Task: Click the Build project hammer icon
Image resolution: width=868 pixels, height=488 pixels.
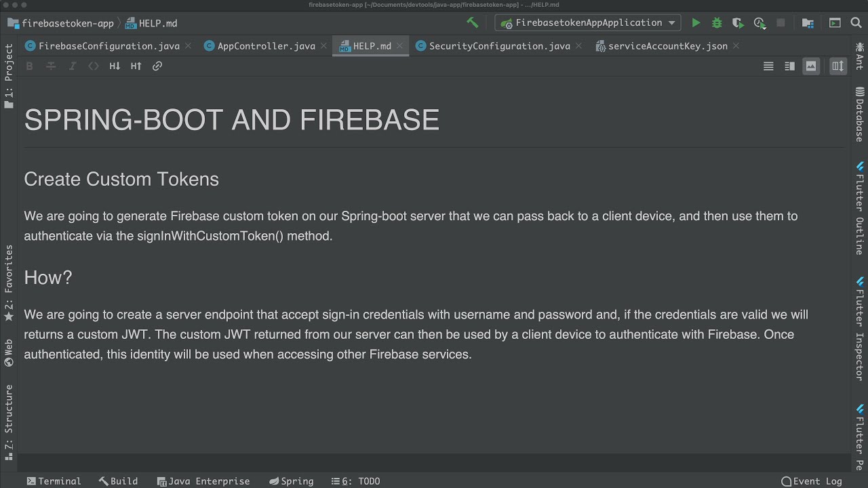Action: point(473,22)
